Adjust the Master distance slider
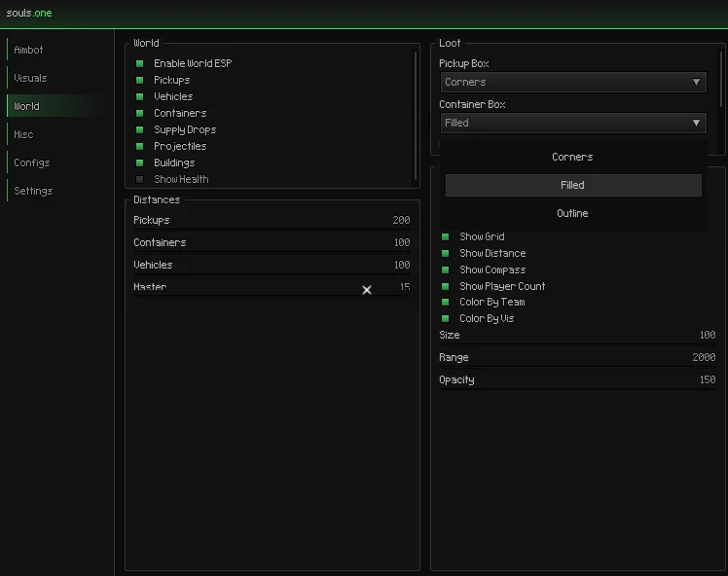This screenshot has width=728, height=576. coord(273,296)
